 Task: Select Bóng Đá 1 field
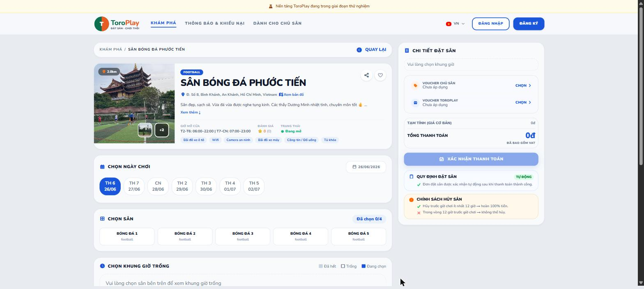(x=127, y=236)
